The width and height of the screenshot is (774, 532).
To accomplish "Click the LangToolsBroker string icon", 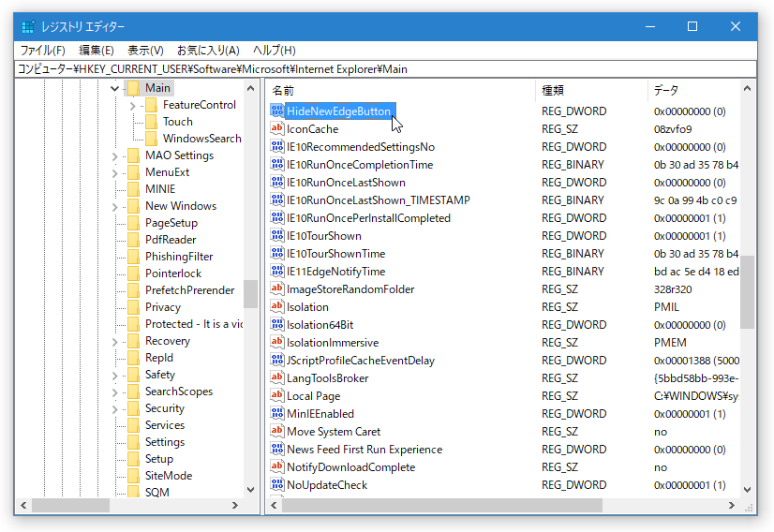I will click(277, 377).
